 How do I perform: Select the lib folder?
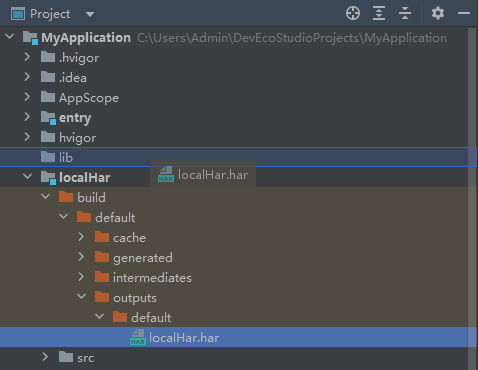tap(238, 157)
